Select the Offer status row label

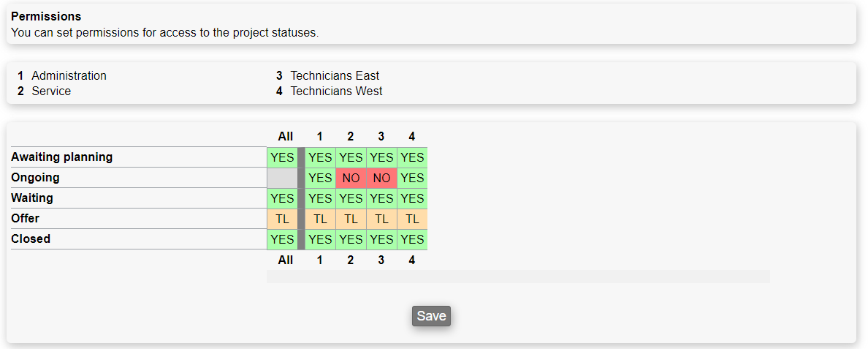[26, 219]
